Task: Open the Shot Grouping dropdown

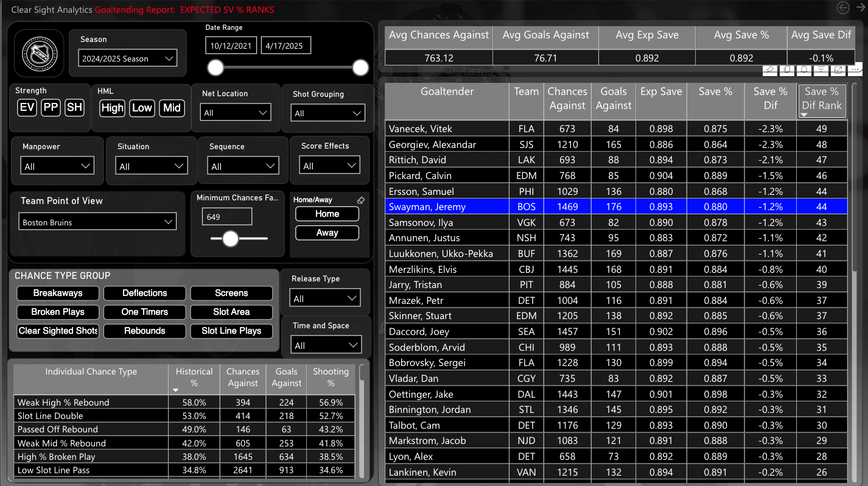Action: tap(327, 113)
